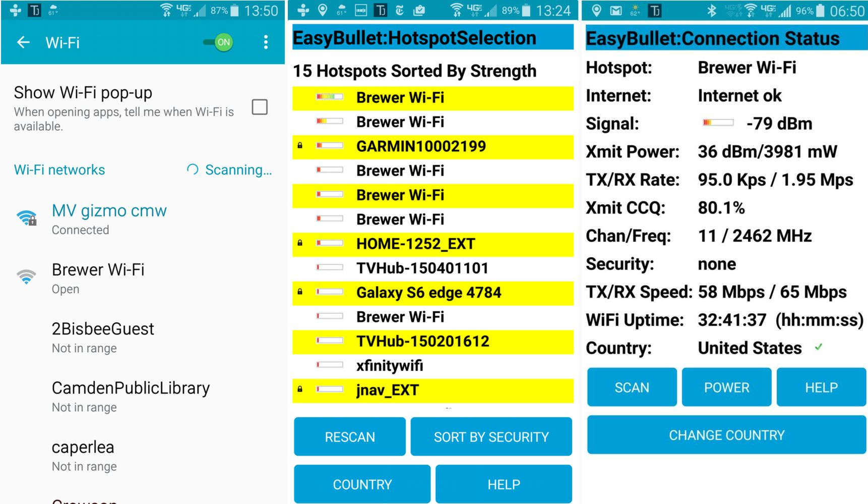Tap the -79 dBm signal bar
868x504 pixels.
[718, 123]
